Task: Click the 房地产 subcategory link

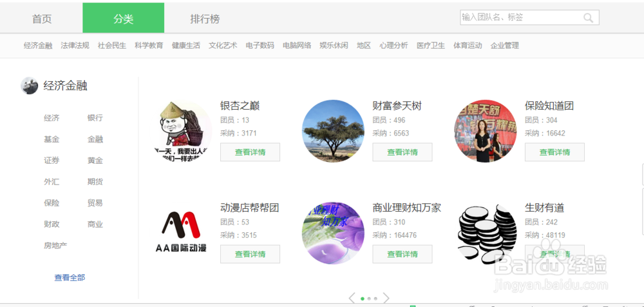Action: tap(55, 246)
